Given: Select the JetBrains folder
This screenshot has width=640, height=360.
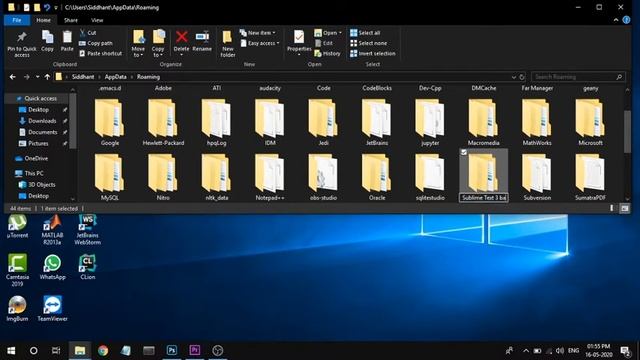Looking at the screenshot, I should click(377, 122).
